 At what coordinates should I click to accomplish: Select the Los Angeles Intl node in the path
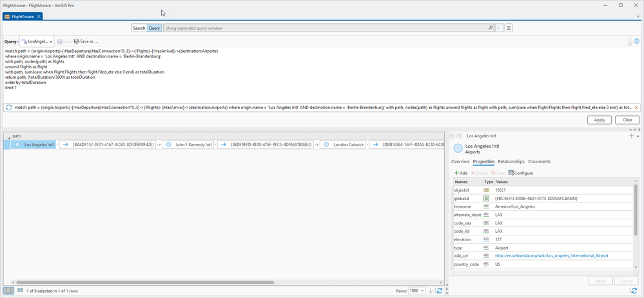(x=34, y=144)
